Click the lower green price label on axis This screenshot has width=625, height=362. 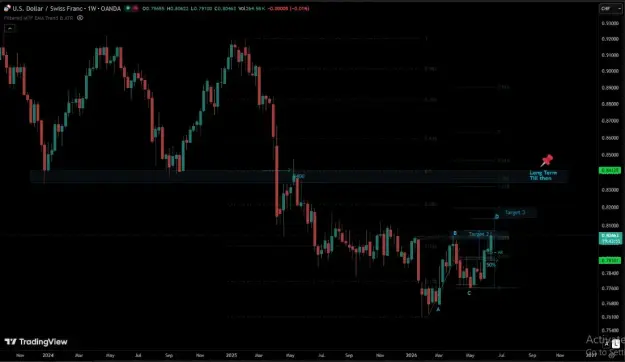[x=610, y=260]
